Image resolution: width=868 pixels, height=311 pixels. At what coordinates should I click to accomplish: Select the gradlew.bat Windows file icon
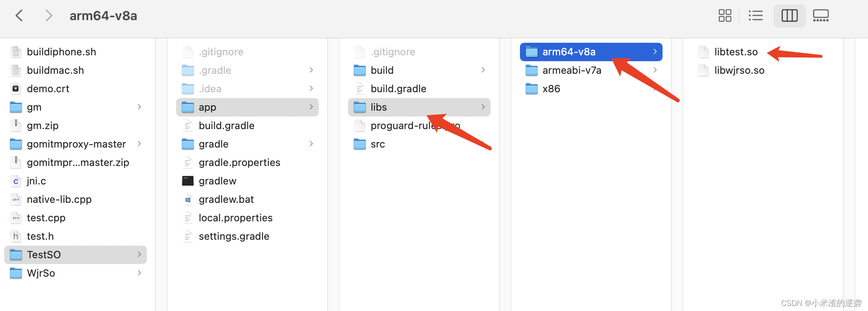click(188, 200)
